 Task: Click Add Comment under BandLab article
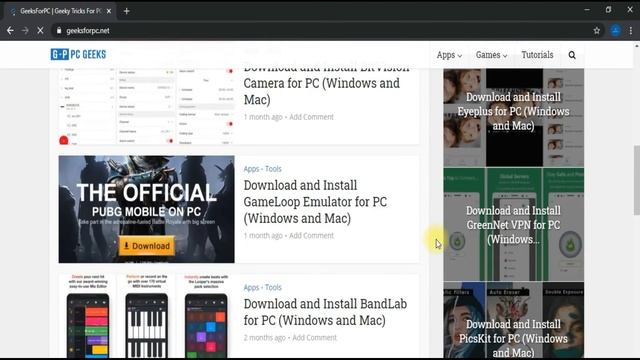pos(314,338)
